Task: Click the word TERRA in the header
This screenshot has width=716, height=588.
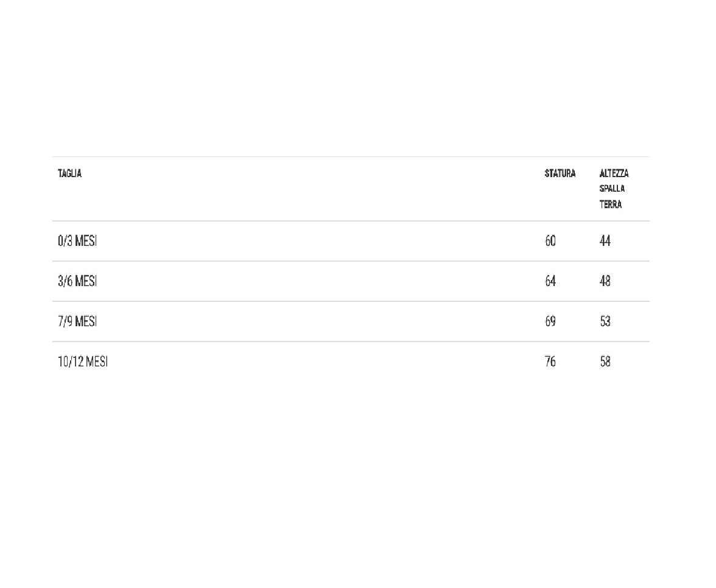Action: click(x=610, y=205)
